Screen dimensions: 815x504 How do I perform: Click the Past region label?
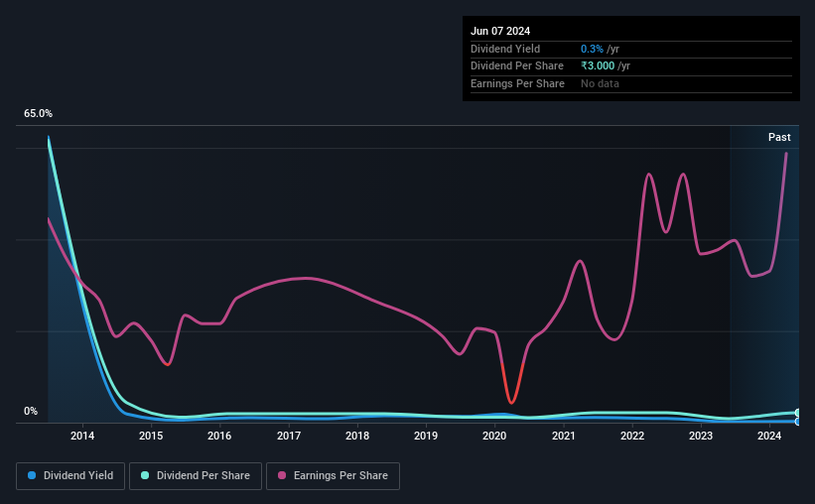[779, 137]
